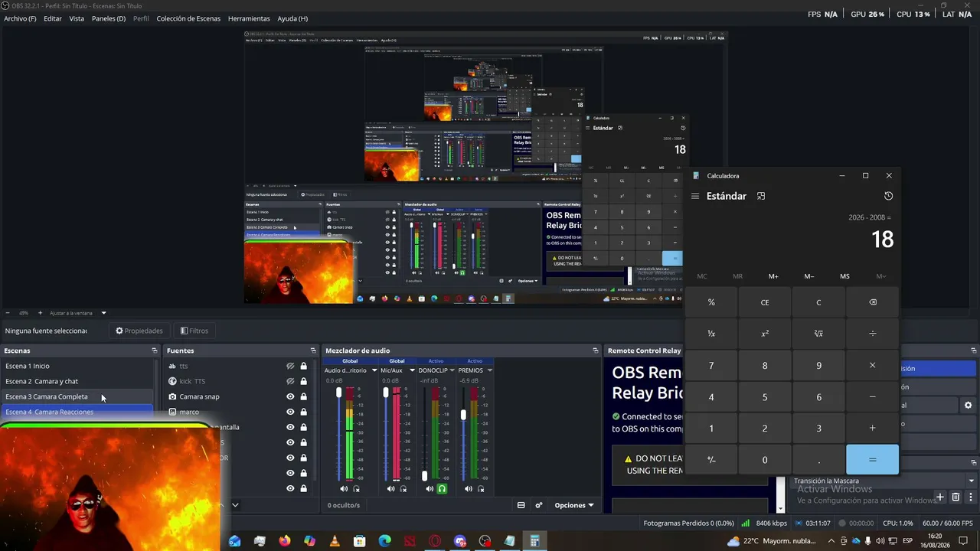Click Calculator number 7 key

[x=711, y=366]
